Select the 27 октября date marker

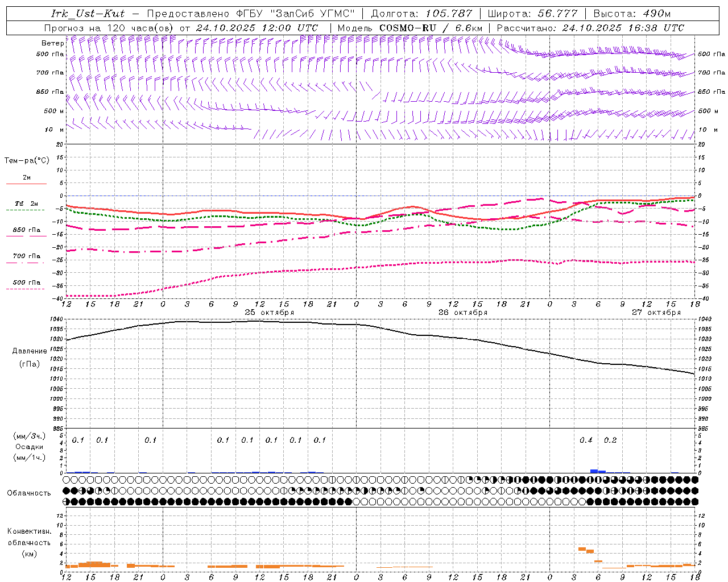click(656, 313)
